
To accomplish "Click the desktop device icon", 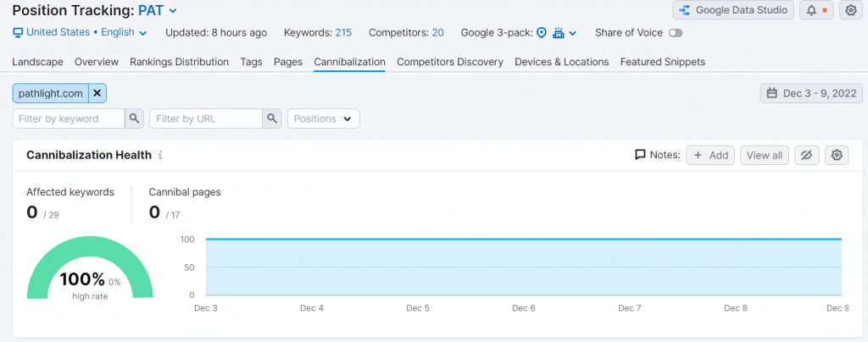I will 18,33.
